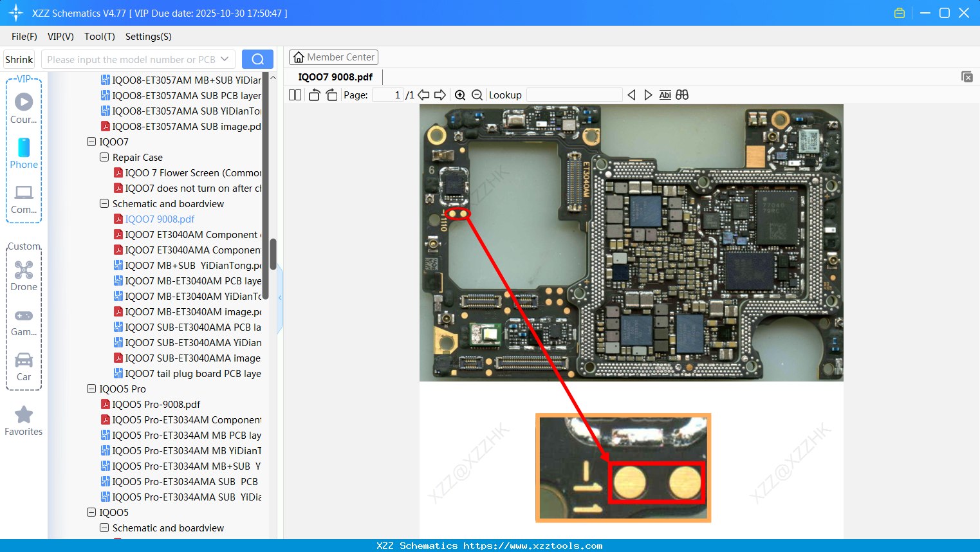Open IQOO7 tail plug board PCB file
The width and height of the screenshot is (980, 552).
pyautogui.click(x=187, y=373)
